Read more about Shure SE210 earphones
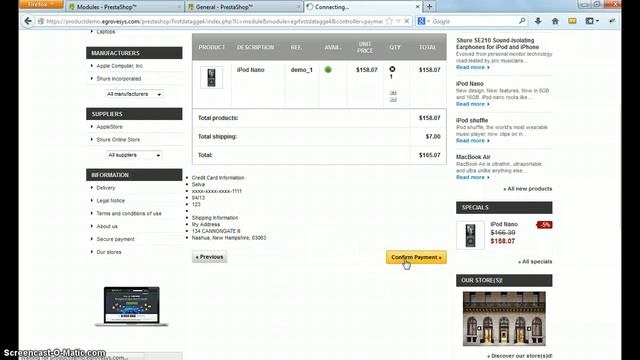The image size is (640, 360). point(473,67)
